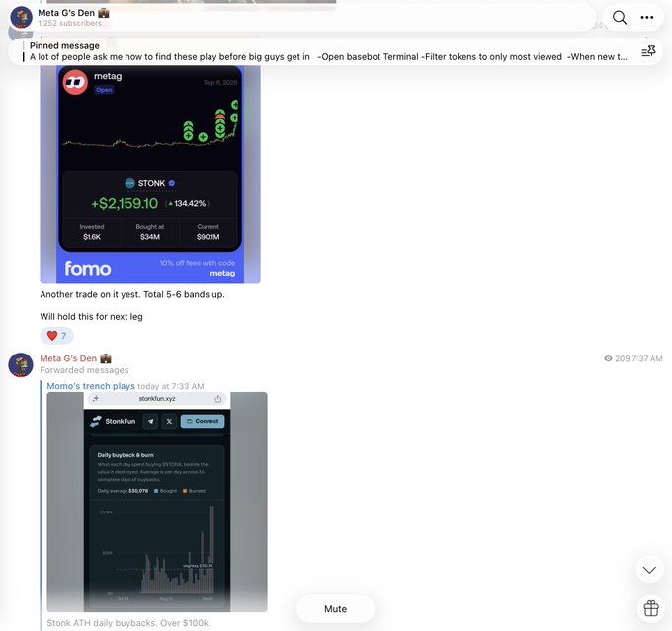Click the 209 views eye icon

(608, 358)
